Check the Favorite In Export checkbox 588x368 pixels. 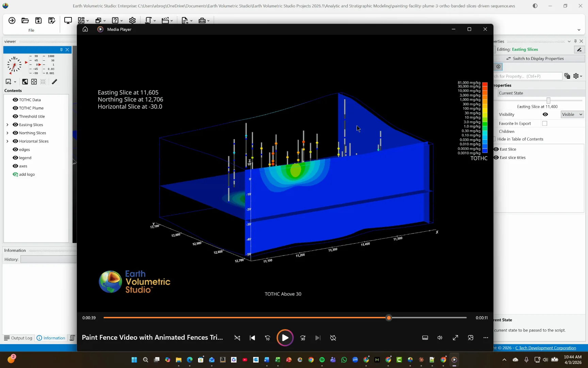coord(545,123)
